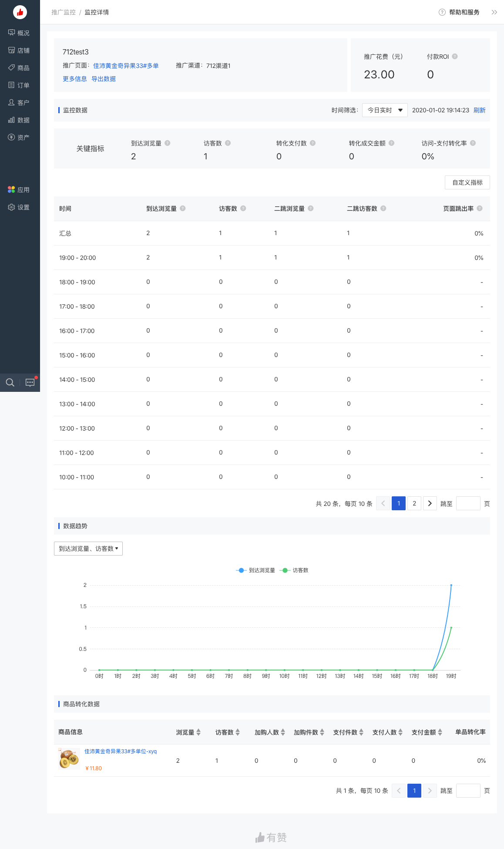Click the info icon next to 付款ROI
This screenshot has width=504, height=849.
[x=455, y=56]
